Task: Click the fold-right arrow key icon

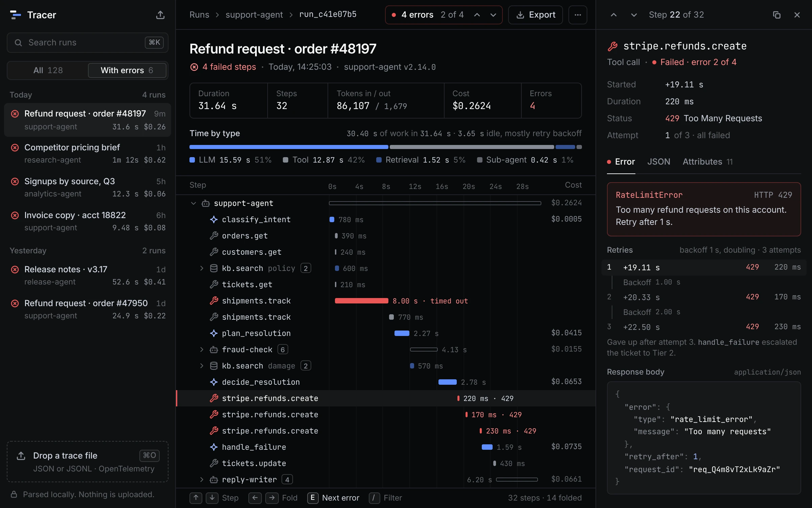Action: [272, 498]
